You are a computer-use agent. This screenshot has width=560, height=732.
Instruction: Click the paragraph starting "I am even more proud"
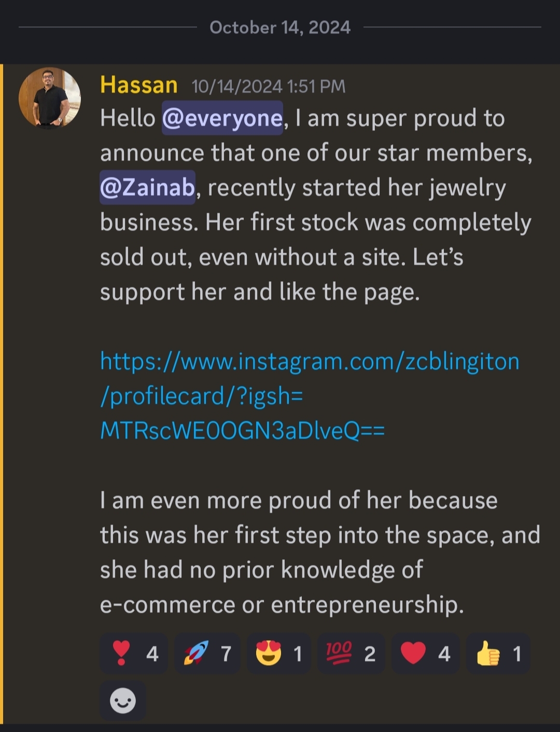pos(319,553)
